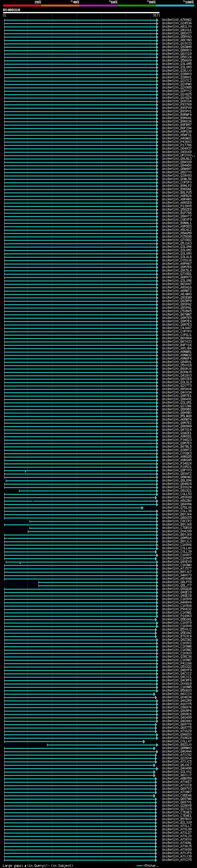Click hit label UniRef100_Q8SAT2
This screenshot has height=868, width=197.
[x=176, y=474]
